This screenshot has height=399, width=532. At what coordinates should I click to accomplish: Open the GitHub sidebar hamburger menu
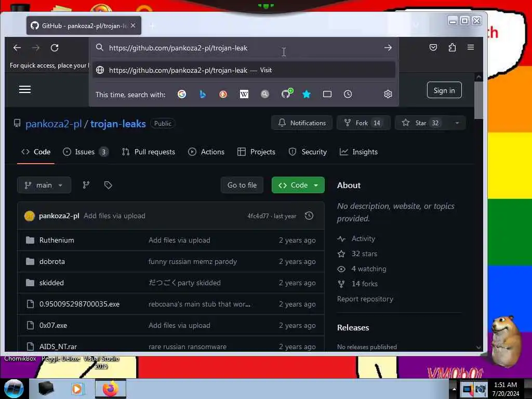[25, 89]
